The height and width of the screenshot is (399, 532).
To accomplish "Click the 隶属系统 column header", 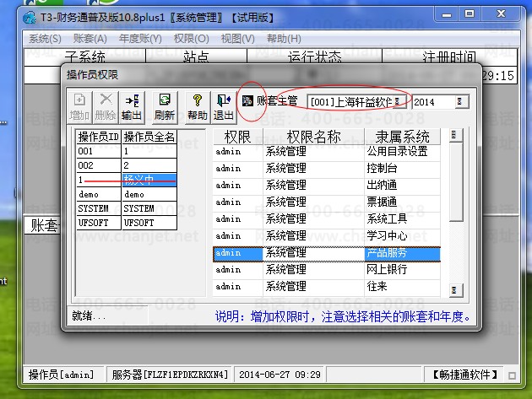I will coord(403,137).
